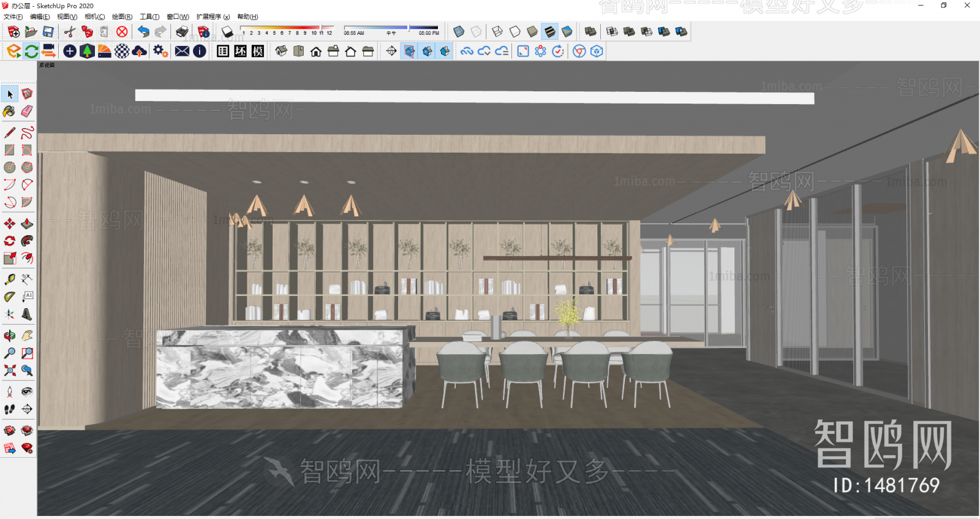980x519 pixels.
Task: Click the red Erase/Delete circle icon
Action: [x=122, y=32]
